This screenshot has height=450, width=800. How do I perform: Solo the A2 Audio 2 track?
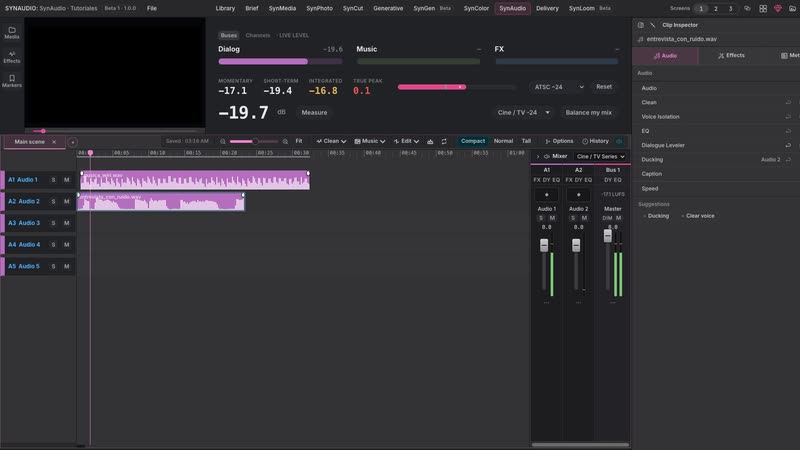[x=53, y=202]
